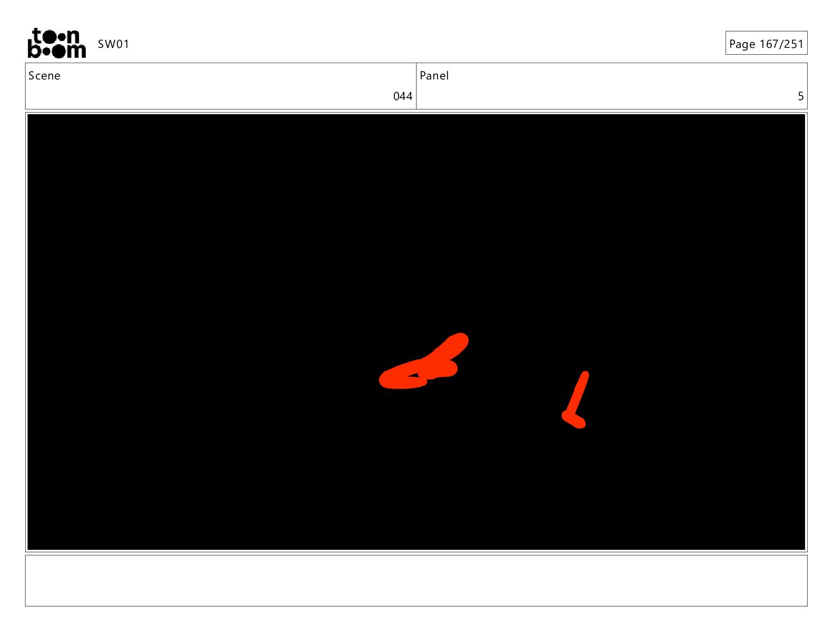Click the empty notes box below panel
834x644 pixels.
416,580
